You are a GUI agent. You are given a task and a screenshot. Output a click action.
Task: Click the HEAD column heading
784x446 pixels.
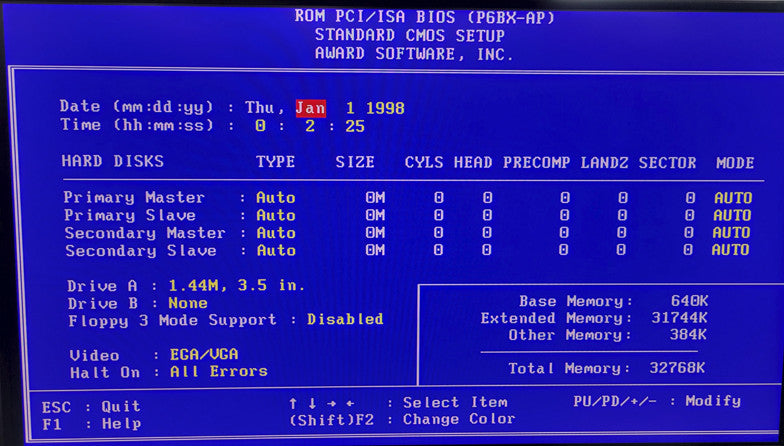click(x=473, y=162)
